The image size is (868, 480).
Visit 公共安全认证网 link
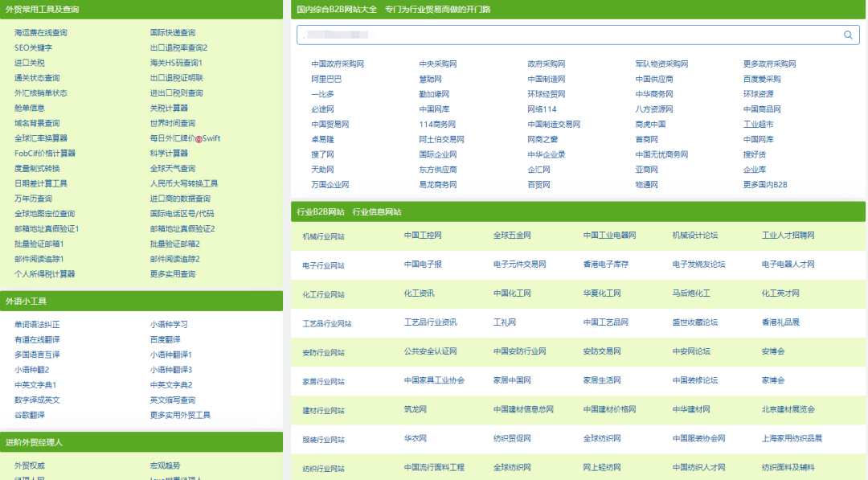[x=430, y=351]
